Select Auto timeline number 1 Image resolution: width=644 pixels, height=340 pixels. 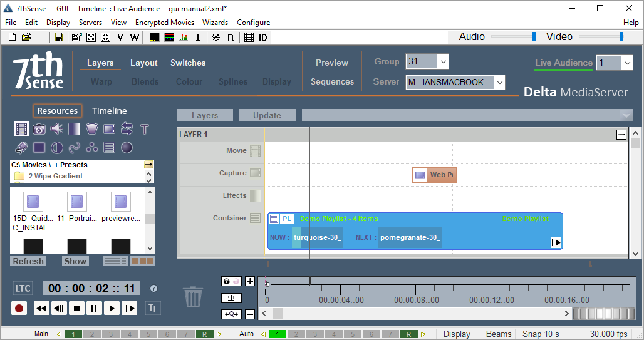278,334
